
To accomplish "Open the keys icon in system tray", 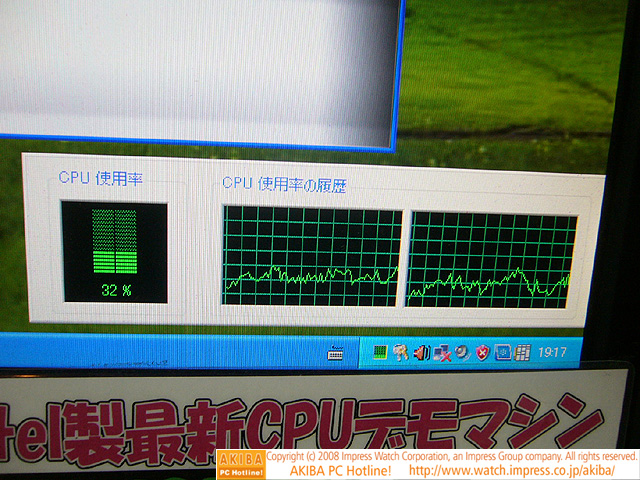I will 400,351.
